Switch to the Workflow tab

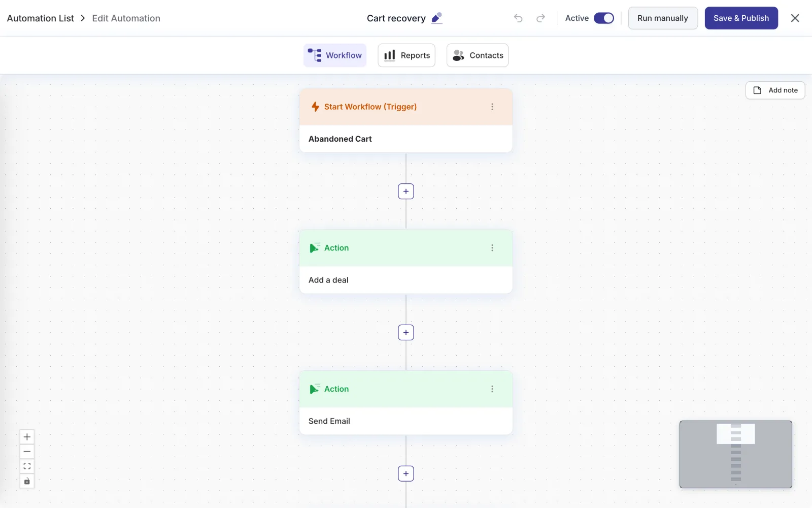(x=335, y=55)
